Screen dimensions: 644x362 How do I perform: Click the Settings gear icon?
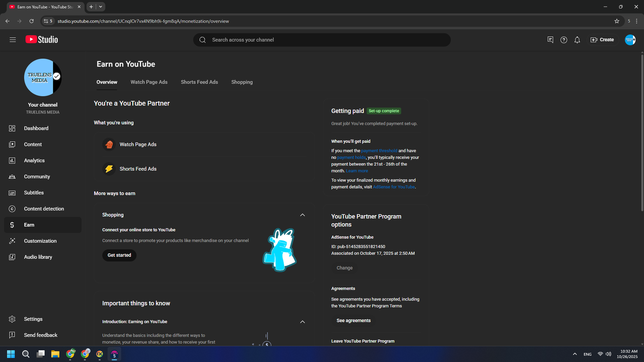point(12,319)
